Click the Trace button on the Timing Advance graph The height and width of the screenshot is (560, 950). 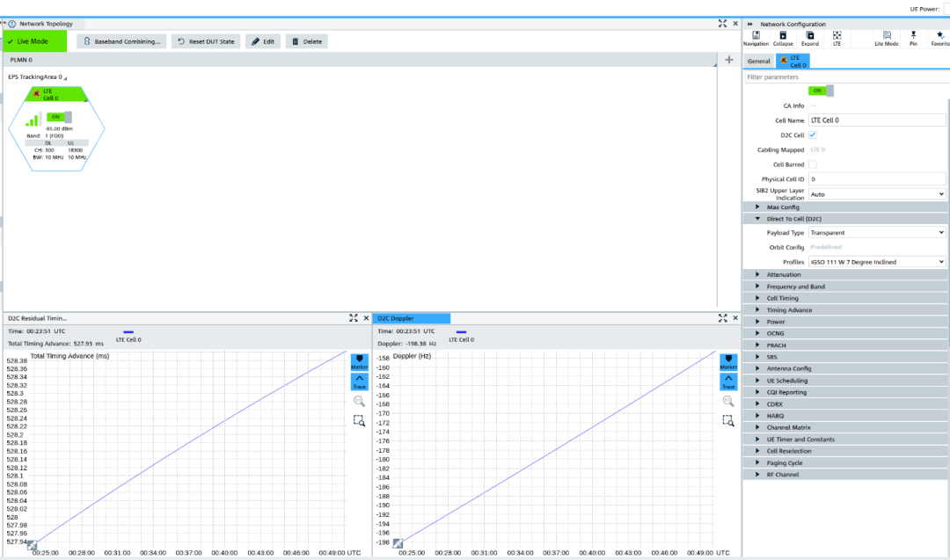(359, 382)
